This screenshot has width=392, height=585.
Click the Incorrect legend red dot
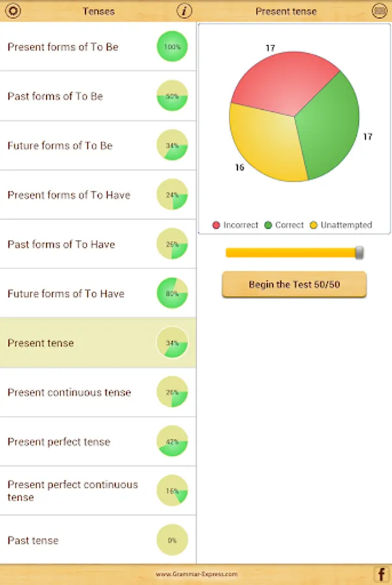216,226
